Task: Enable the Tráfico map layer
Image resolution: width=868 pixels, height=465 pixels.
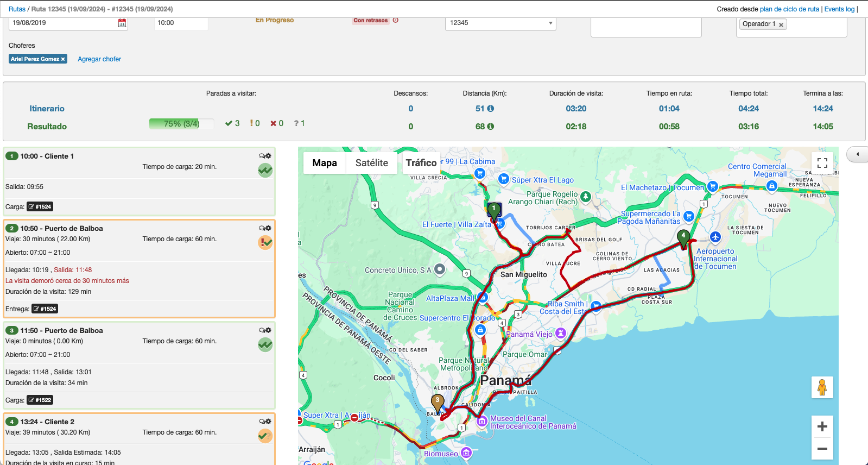Action: (x=421, y=163)
